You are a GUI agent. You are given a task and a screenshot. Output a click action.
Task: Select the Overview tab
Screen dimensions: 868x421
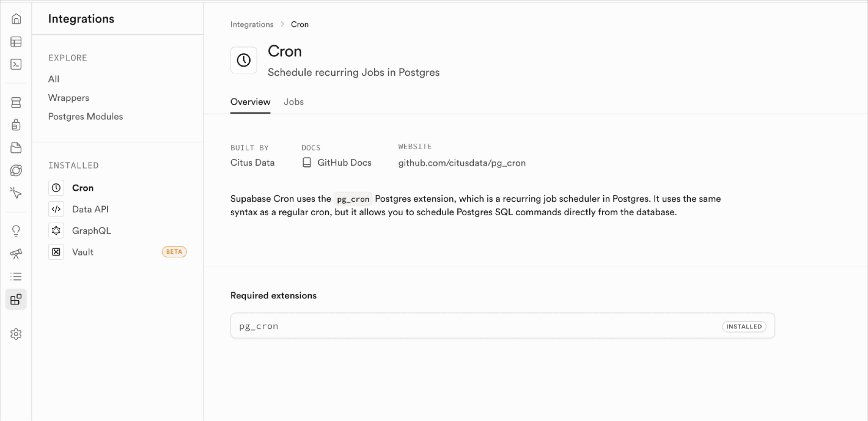click(250, 102)
